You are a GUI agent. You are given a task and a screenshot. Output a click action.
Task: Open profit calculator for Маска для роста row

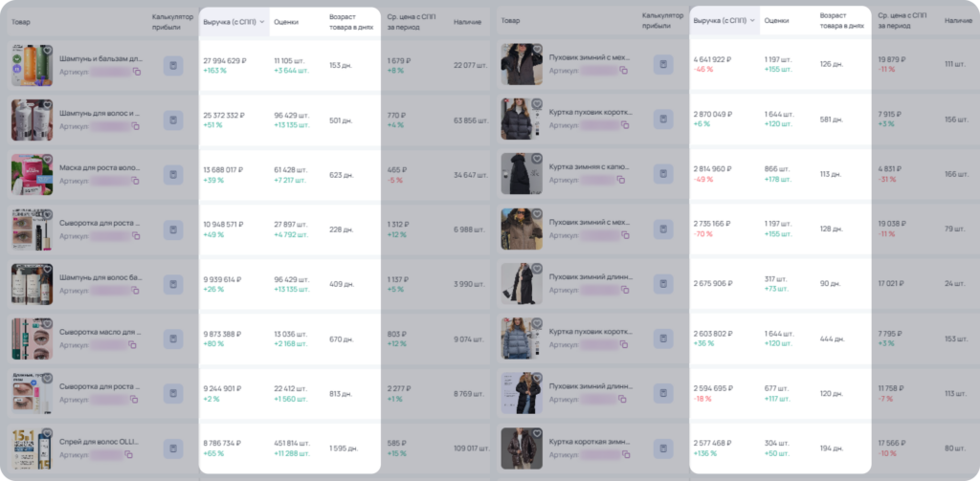[173, 175]
